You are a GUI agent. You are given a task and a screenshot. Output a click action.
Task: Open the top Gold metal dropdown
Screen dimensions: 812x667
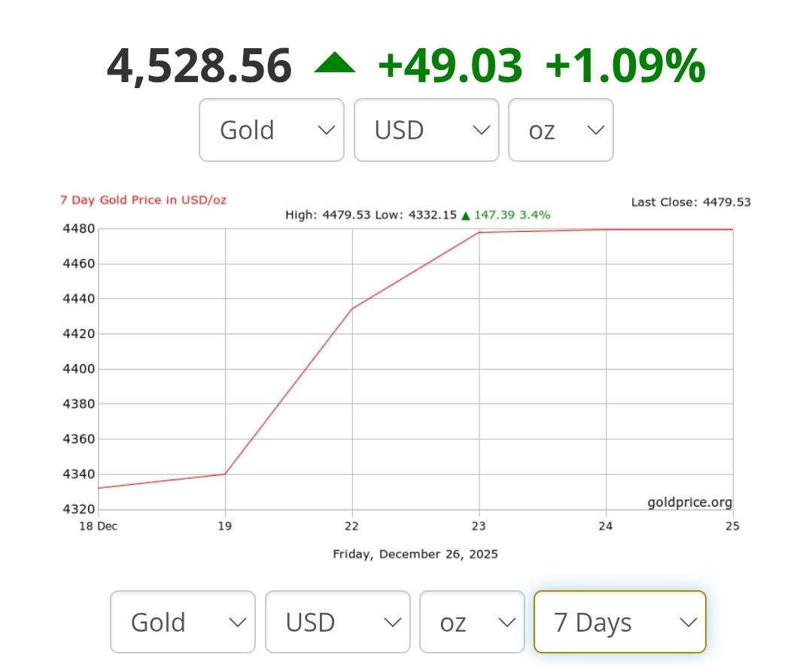coord(271,129)
